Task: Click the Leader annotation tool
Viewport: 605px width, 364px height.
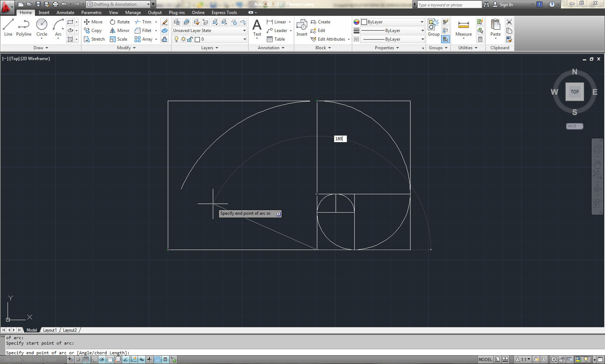Action: pos(277,31)
